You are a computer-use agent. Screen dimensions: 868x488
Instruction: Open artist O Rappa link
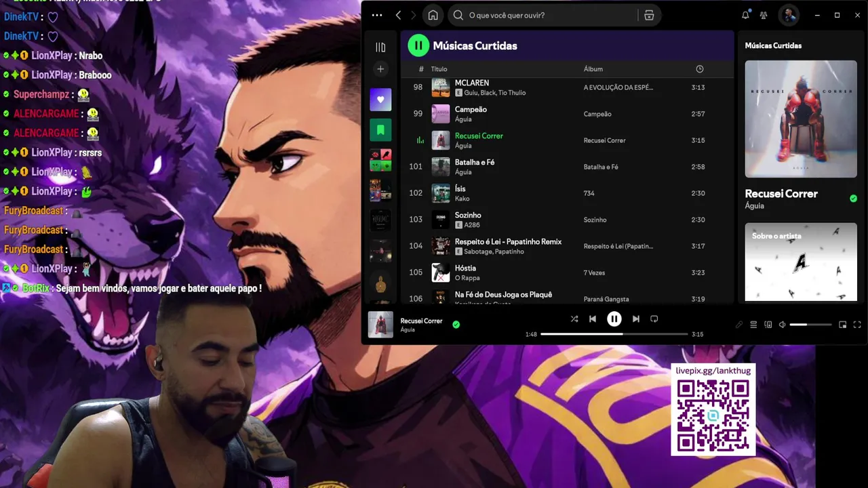[467, 278]
